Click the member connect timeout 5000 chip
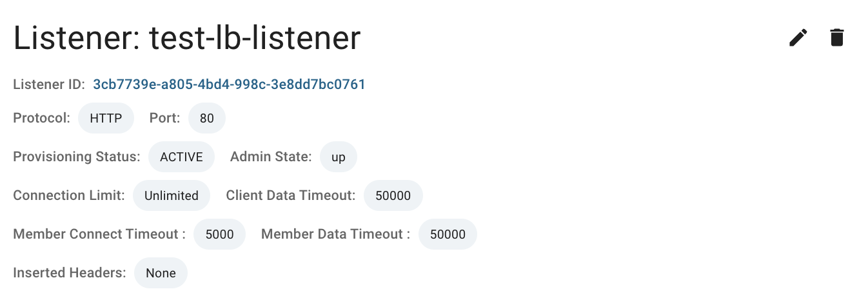 [x=220, y=234]
